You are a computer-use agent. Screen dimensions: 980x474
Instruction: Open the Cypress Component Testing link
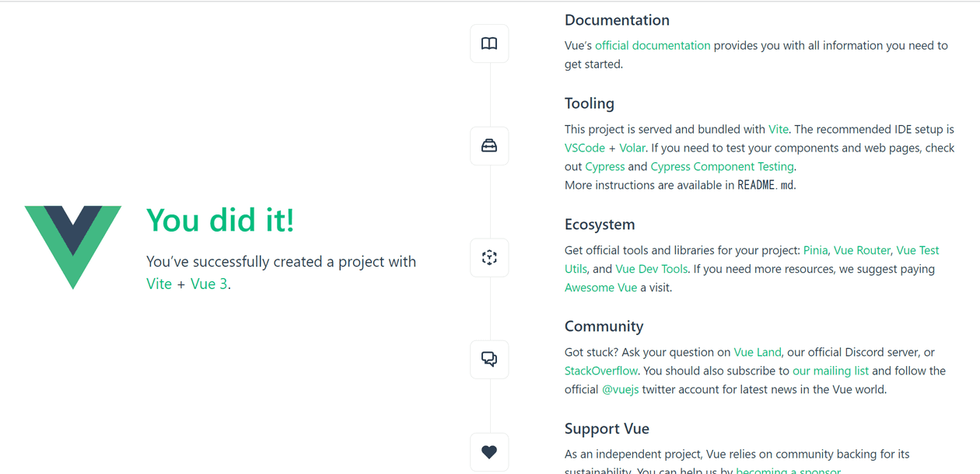(x=722, y=166)
